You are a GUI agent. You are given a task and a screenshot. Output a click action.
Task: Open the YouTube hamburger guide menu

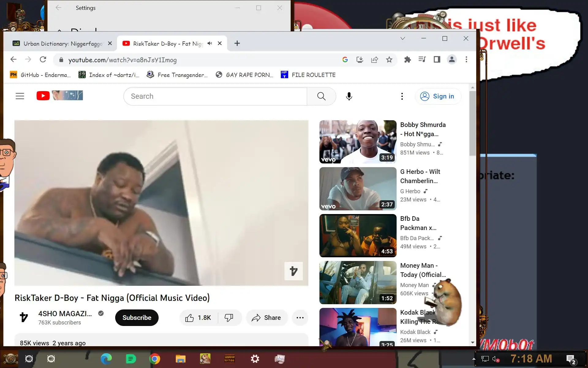point(20,96)
